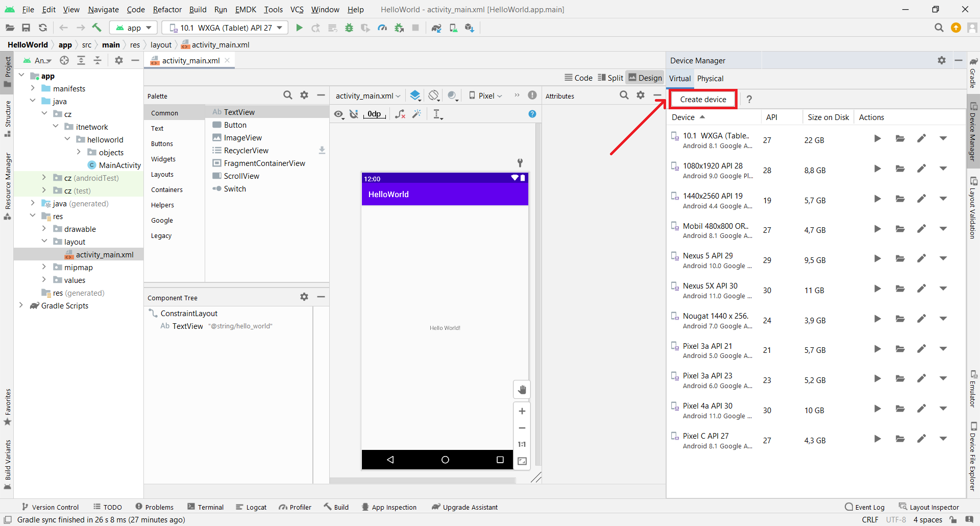Switch editor to Split view
The width and height of the screenshot is (980, 526).
point(610,78)
